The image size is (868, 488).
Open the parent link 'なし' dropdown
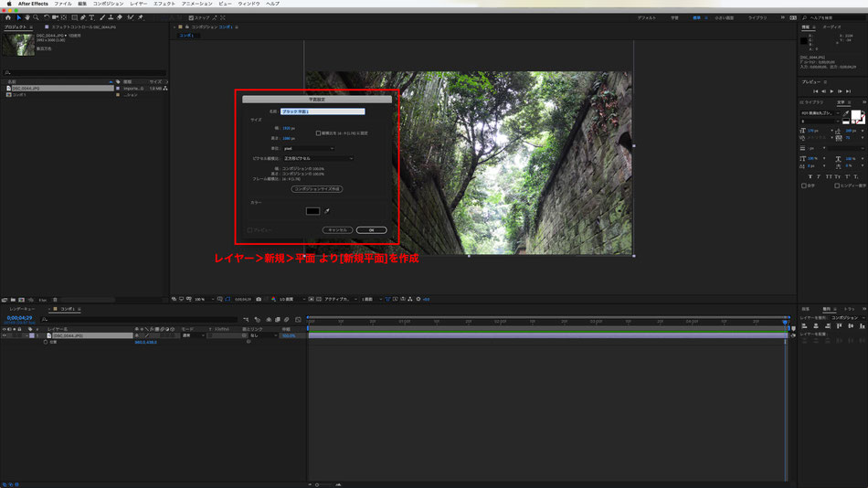click(x=263, y=335)
